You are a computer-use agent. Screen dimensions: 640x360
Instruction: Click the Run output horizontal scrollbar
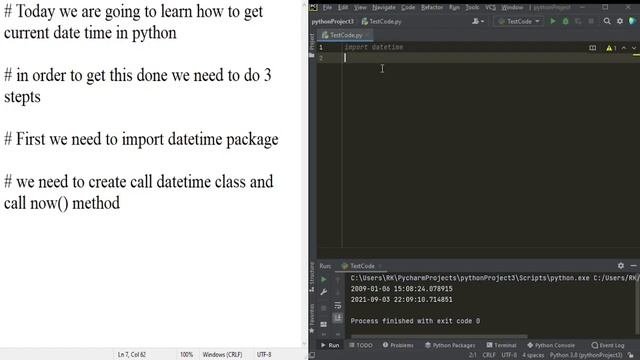click(x=439, y=337)
